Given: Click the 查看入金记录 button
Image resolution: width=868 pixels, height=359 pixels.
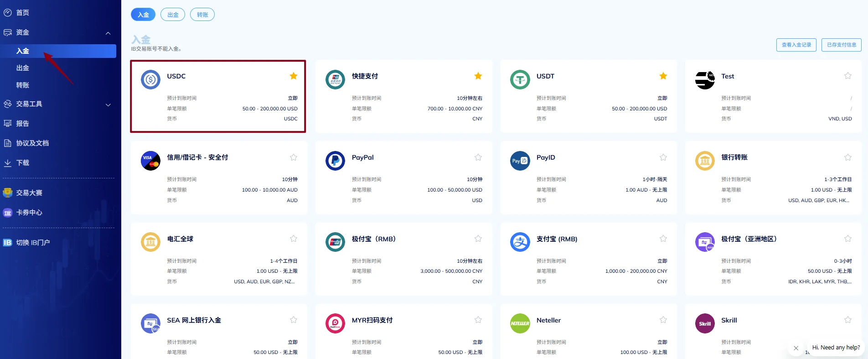Looking at the screenshot, I should point(796,45).
